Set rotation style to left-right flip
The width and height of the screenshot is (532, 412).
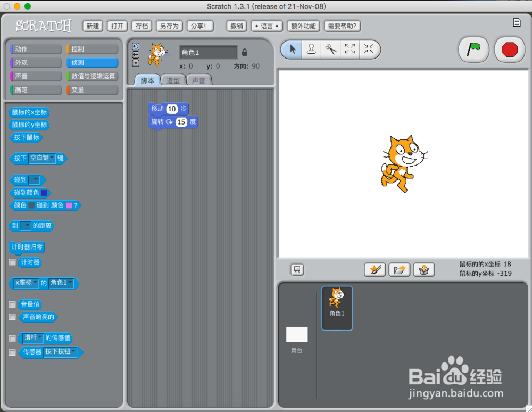pos(135,55)
